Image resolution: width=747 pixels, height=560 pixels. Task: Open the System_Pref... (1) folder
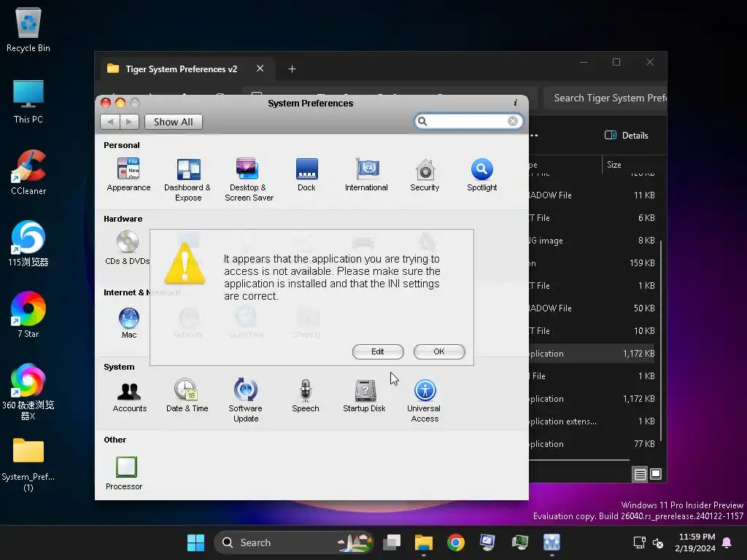(28, 464)
